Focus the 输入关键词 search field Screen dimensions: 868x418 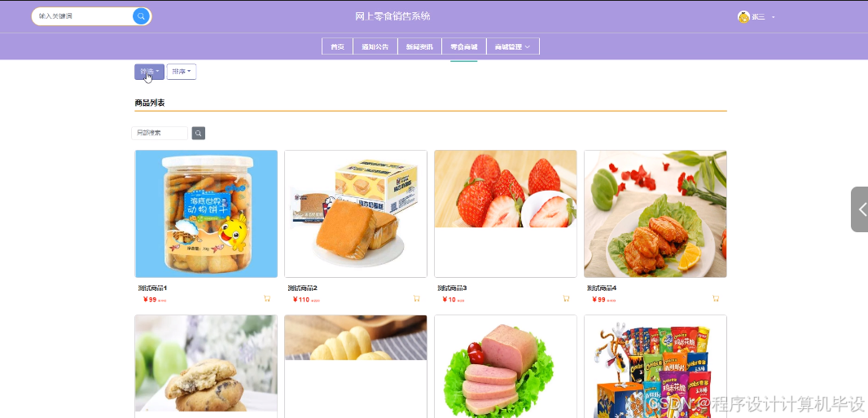pos(83,16)
